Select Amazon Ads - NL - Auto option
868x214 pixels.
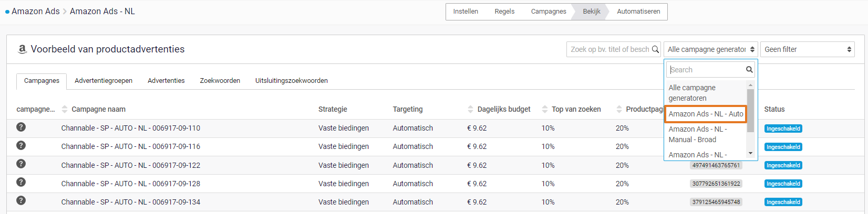[706, 114]
